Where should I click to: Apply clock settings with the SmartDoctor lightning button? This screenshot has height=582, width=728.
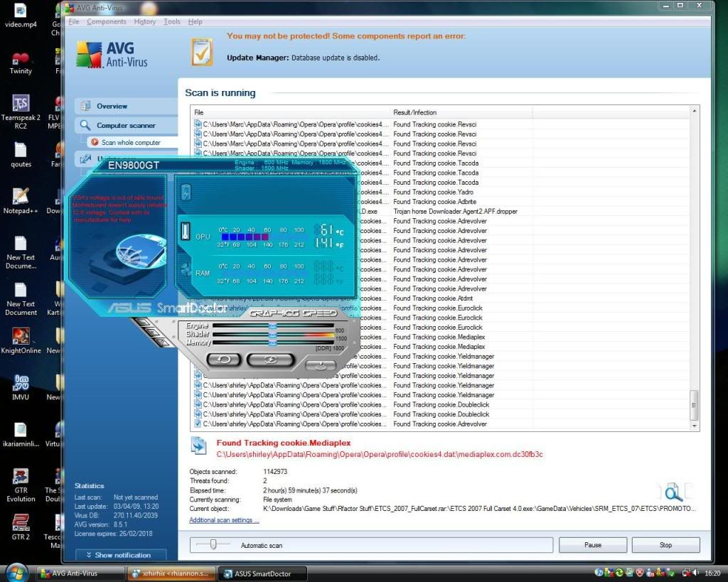[270, 360]
